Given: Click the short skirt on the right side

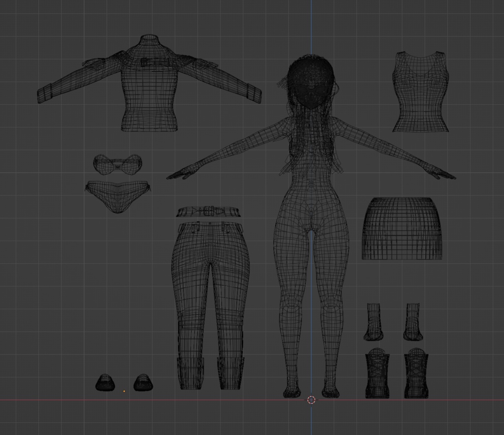Looking at the screenshot, I should coord(404,229).
